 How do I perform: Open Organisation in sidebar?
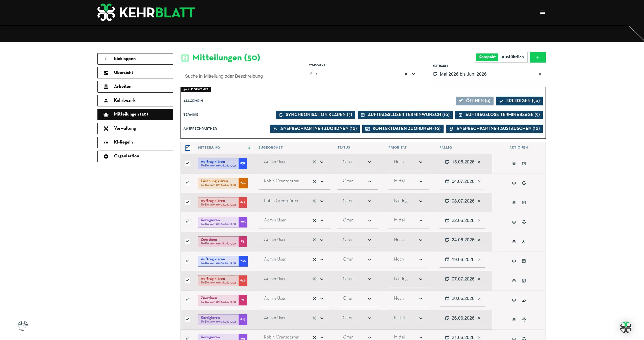coord(135,156)
